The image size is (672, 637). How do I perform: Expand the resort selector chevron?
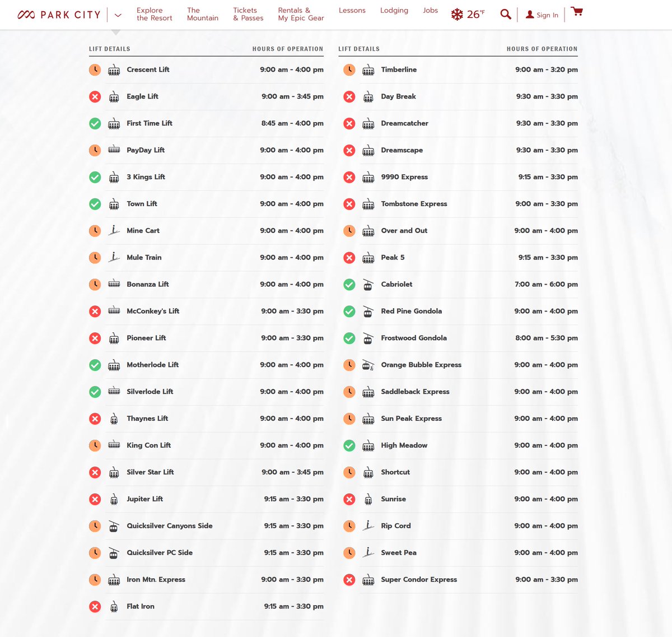118,15
